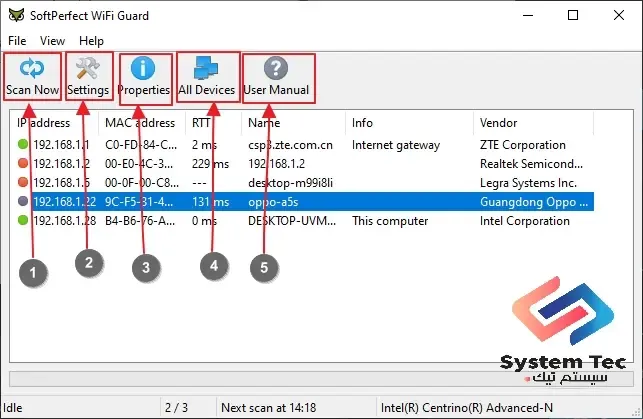Click MAC address B4-B6-76-A...

click(x=140, y=221)
